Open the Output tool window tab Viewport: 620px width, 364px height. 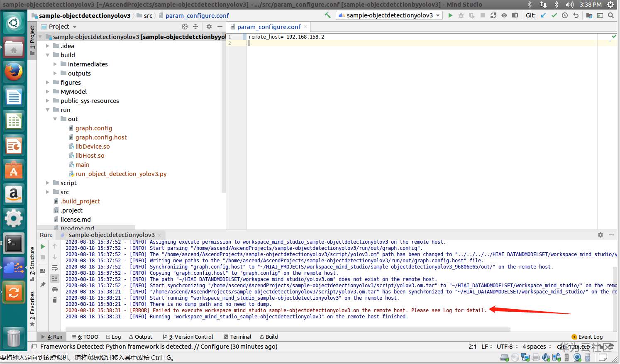[141, 337]
